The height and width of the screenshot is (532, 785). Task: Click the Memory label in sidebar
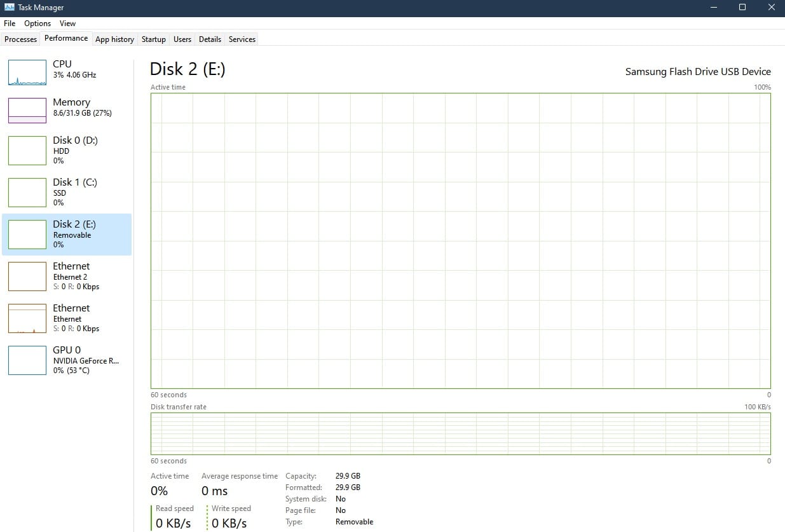71,102
